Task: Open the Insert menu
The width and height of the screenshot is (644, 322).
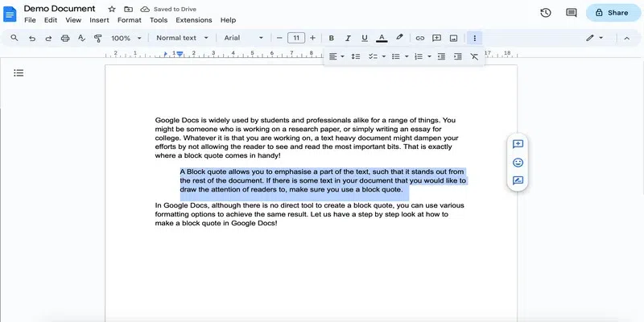Action: (99, 20)
